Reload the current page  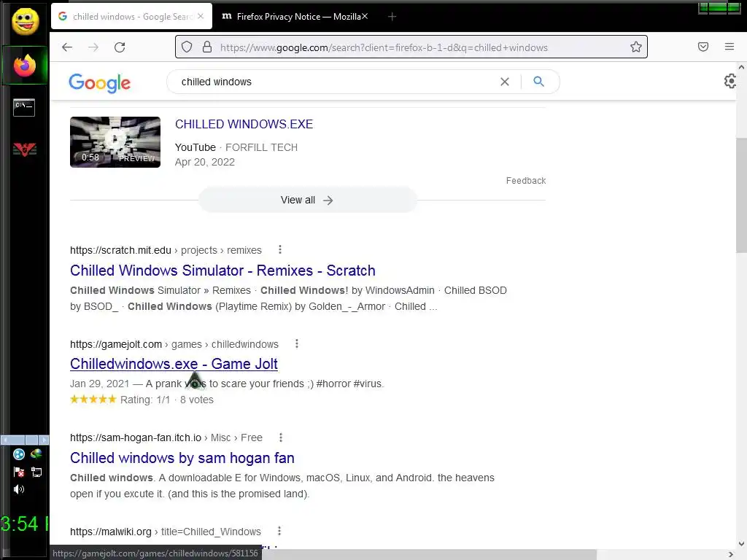click(x=120, y=47)
